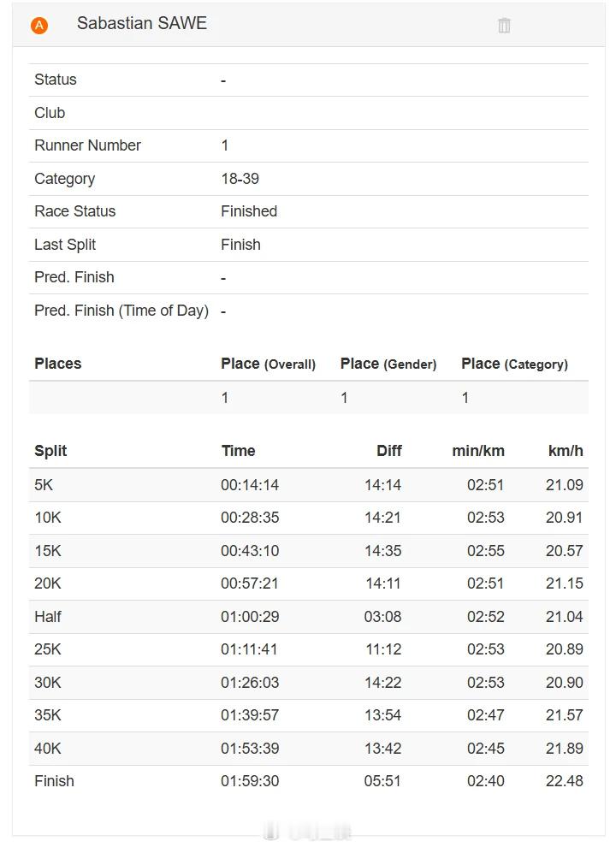Select the Place (Gender) header

[x=388, y=364]
